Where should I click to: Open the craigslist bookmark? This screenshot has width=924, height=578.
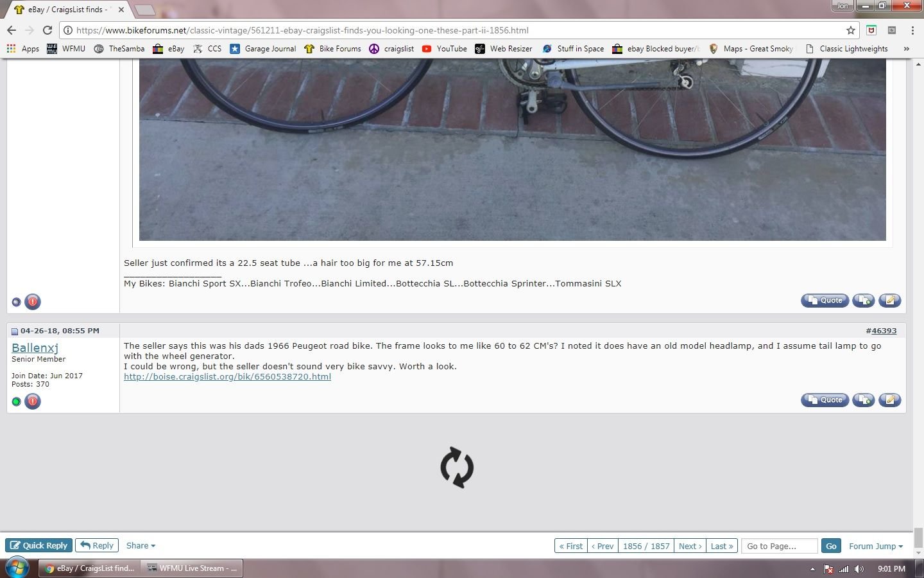391,49
